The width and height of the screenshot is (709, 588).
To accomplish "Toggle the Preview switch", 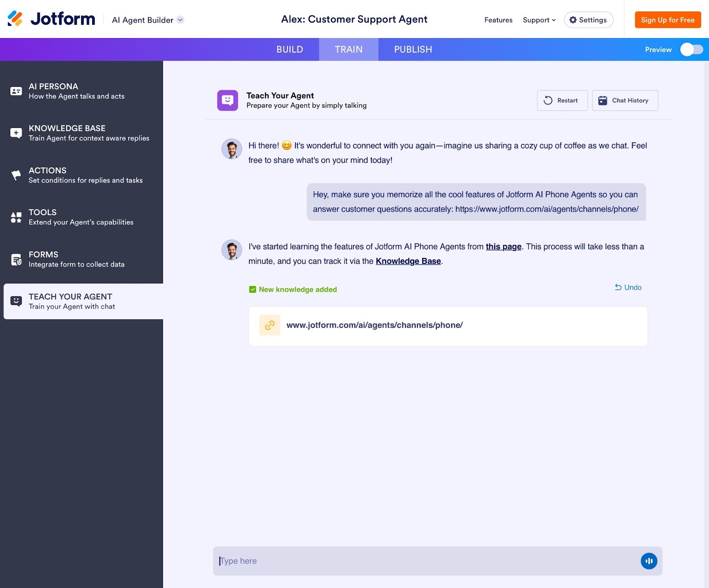I will 691,50.
